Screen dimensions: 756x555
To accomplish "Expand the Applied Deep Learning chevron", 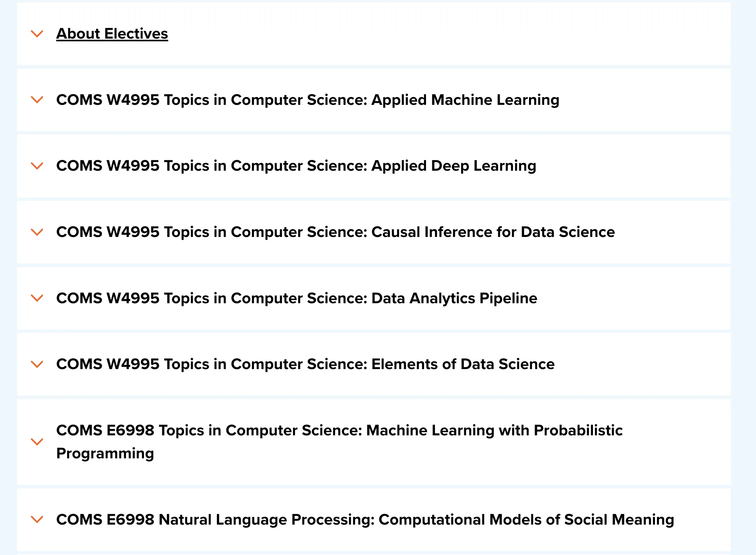I will [37, 166].
